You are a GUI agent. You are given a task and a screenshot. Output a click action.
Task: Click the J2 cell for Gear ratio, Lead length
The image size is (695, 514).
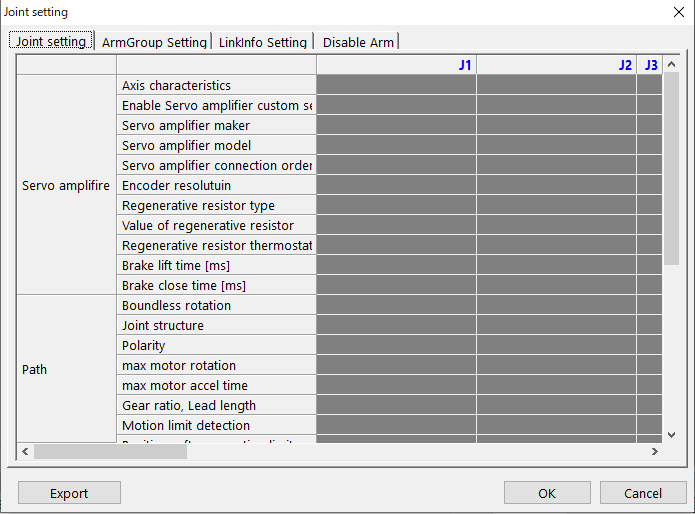pyautogui.click(x=556, y=405)
